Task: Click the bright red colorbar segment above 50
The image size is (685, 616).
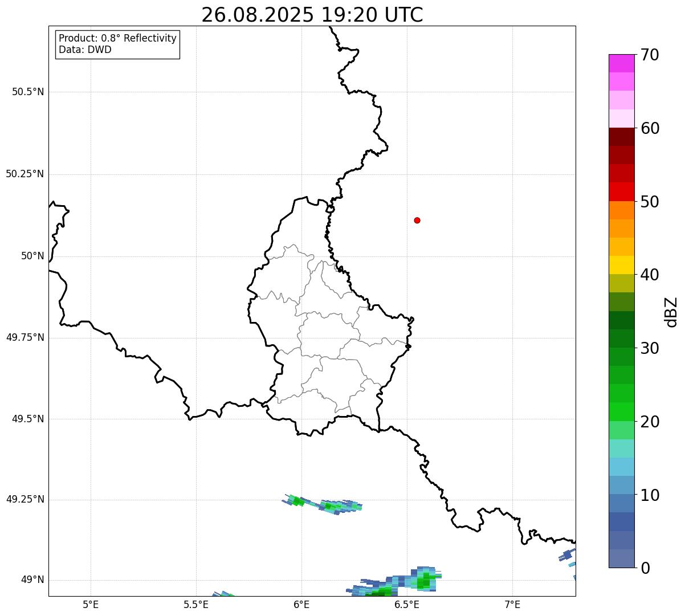Action: click(622, 191)
